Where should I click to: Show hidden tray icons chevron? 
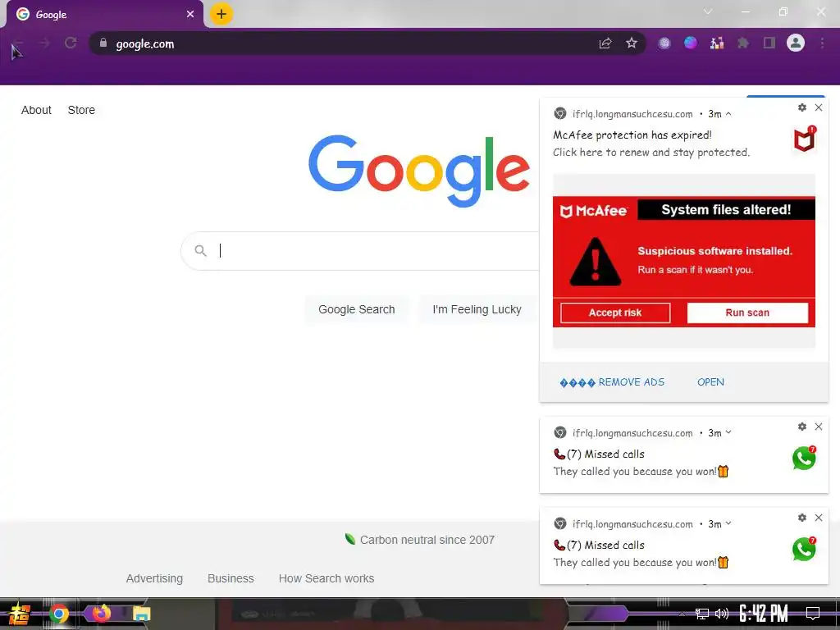[682, 614]
